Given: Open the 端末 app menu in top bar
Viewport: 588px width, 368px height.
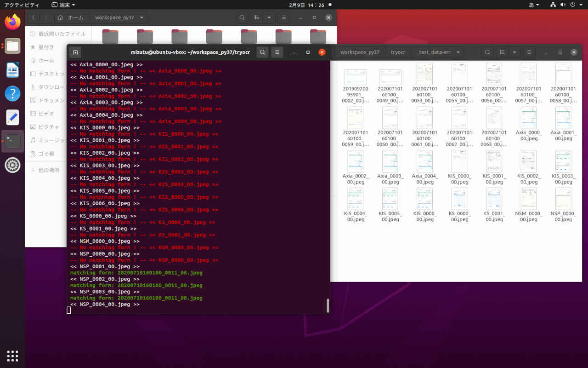Looking at the screenshot, I should [x=63, y=5].
